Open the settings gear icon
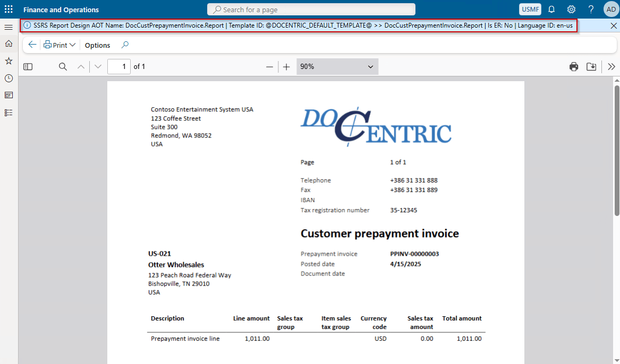 pos(571,10)
